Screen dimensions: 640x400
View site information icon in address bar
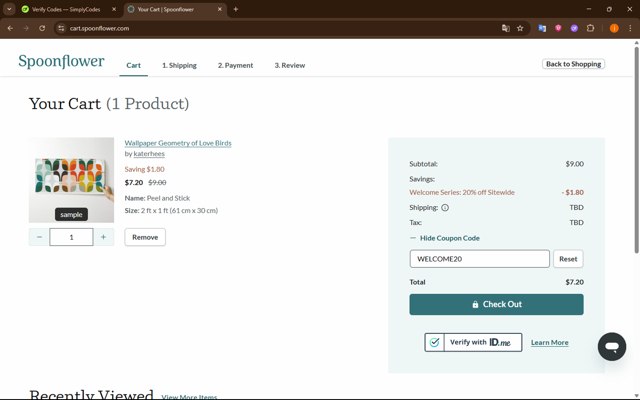61,28
